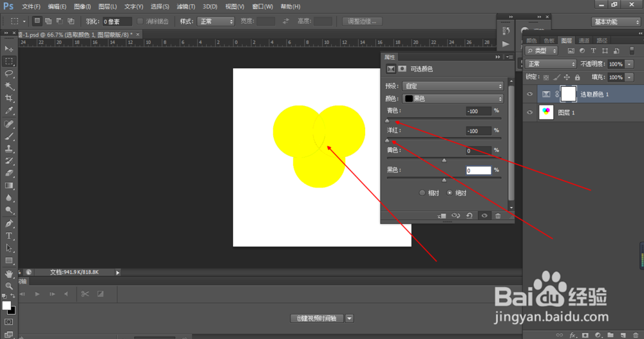
Task: Select the Magic Wand tool
Action: coord(8,86)
